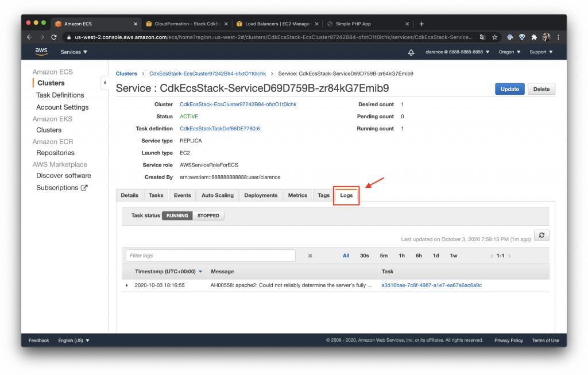
Task: Open task definition CdkEcsStackTaskDef66DE7780:6 link
Action: pos(220,129)
